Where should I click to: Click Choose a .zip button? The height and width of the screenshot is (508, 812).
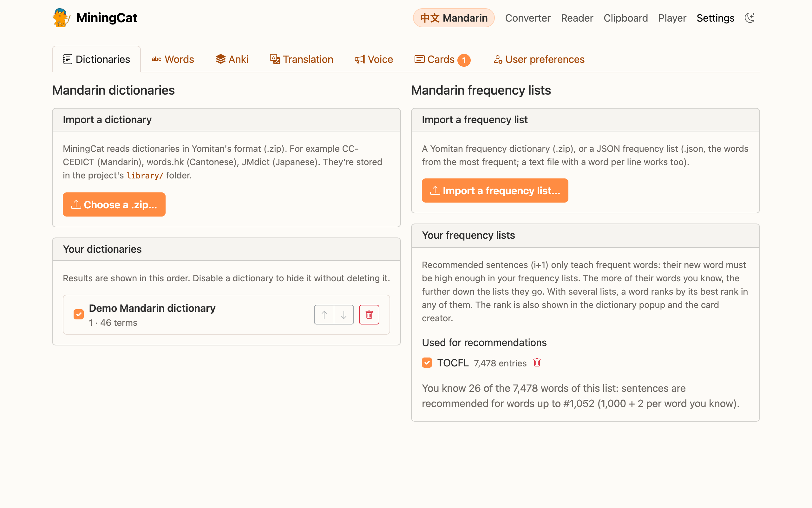(x=114, y=204)
